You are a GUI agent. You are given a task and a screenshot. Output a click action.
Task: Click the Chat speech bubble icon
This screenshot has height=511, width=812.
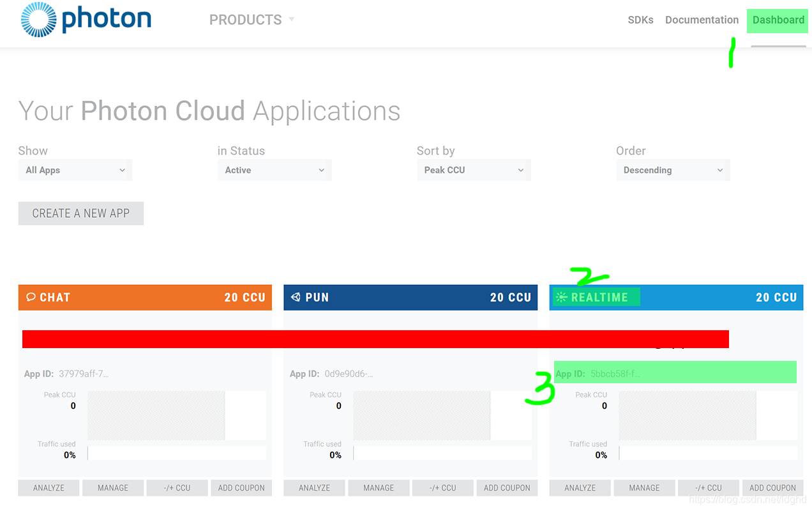point(31,297)
